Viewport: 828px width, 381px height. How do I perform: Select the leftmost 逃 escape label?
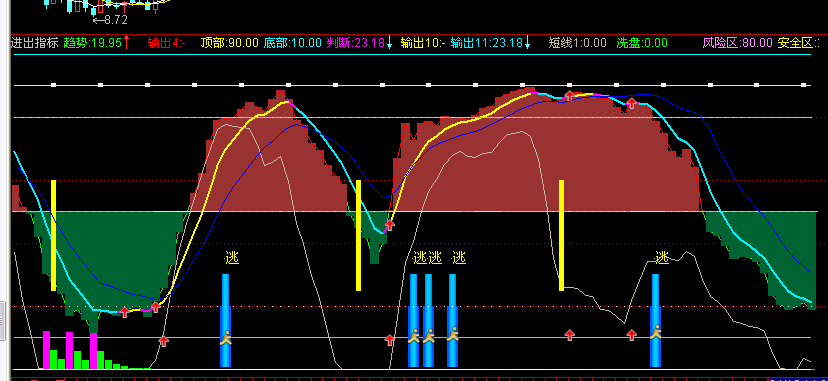pyautogui.click(x=232, y=258)
